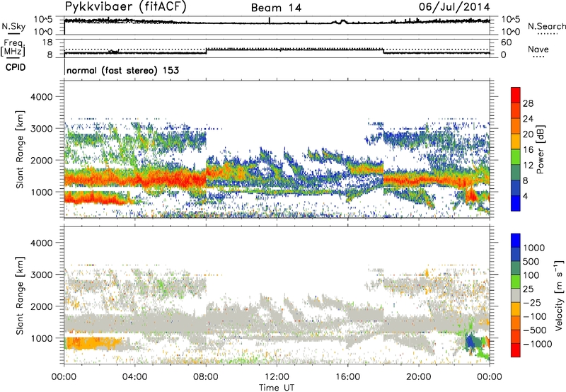Pick gray segment of Velocity color bar
566x392 pixels.
tap(516, 295)
